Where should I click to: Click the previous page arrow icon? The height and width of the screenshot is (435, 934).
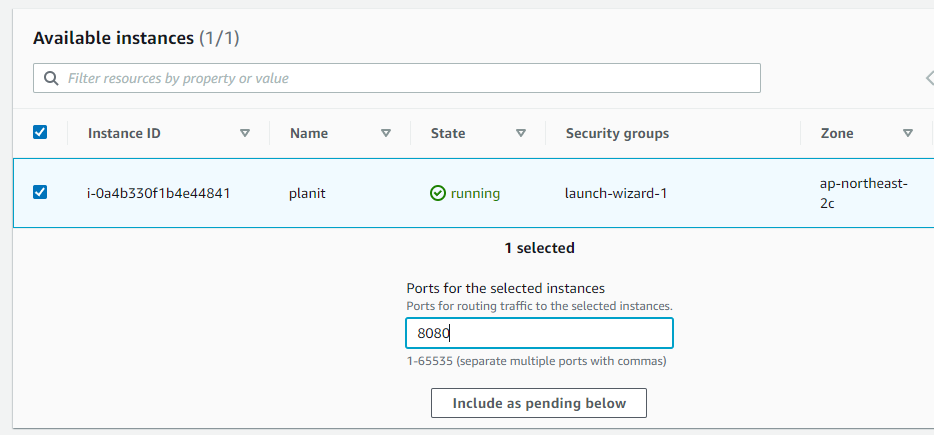pos(929,78)
